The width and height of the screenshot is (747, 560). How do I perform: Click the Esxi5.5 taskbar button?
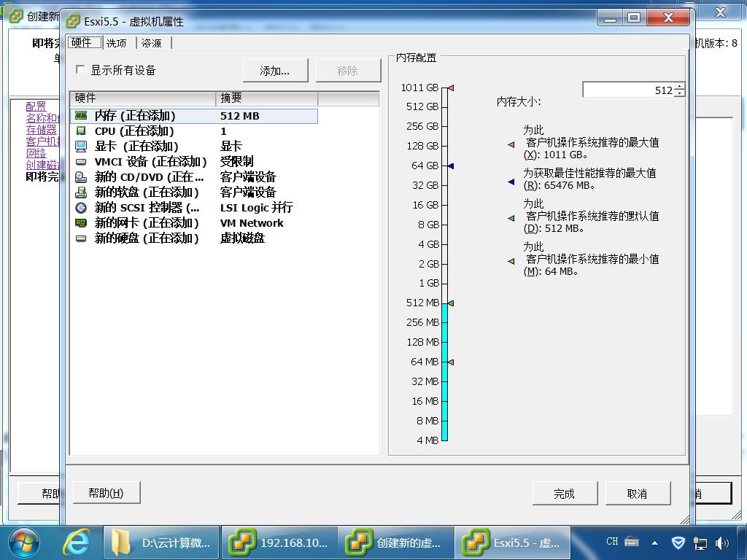coord(513,542)
